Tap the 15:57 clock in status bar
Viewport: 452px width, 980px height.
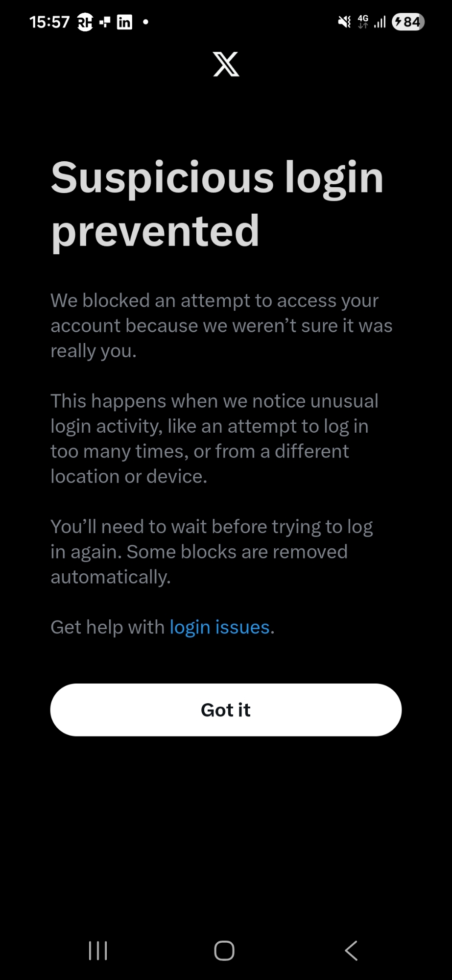click(49, 22)
